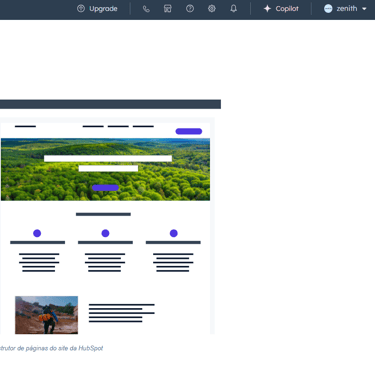Open the calling phone icon

click(x=146, y=9)
